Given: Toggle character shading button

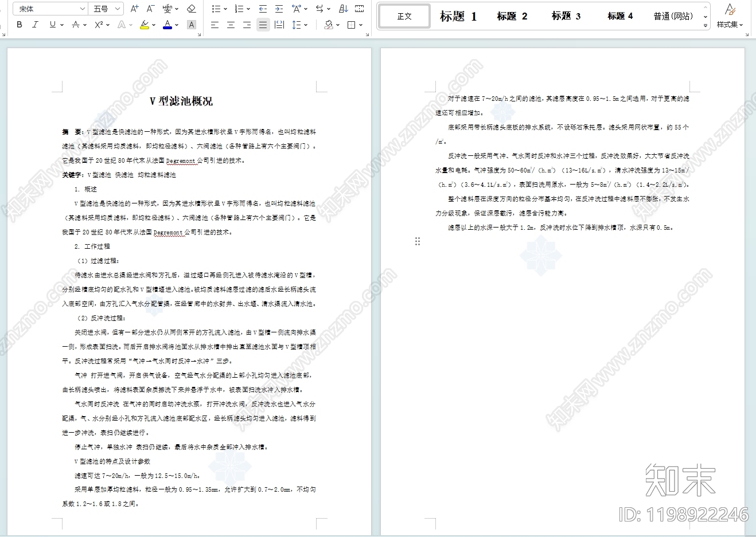Looking at the screenshot, I should click(192, 25).
